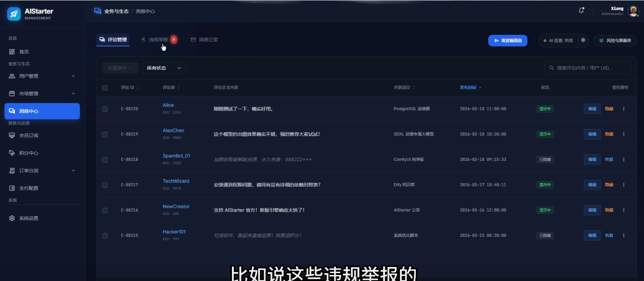
Task: Click the 已隐藏 status badge for C-88215
Action: coord(545,235)
